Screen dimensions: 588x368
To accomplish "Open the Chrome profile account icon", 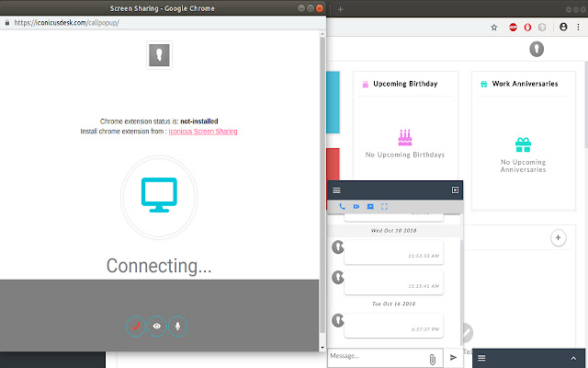I will tap(563, 27).
